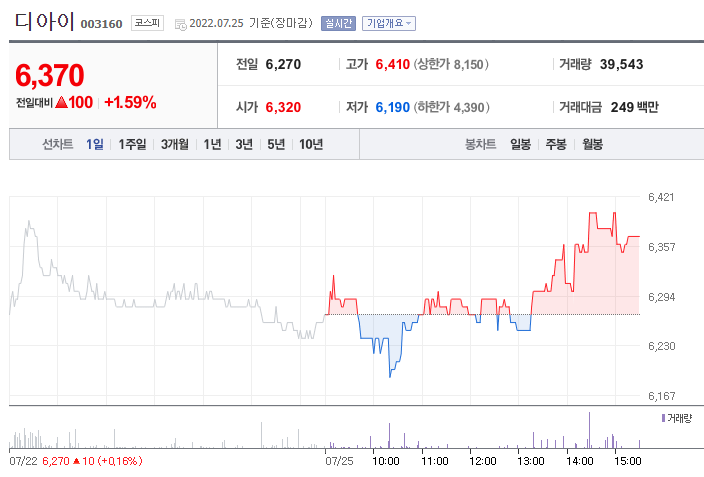Click the red up-arrow change 100
This screenshot has height=477, width=704.
coord(74,102)
